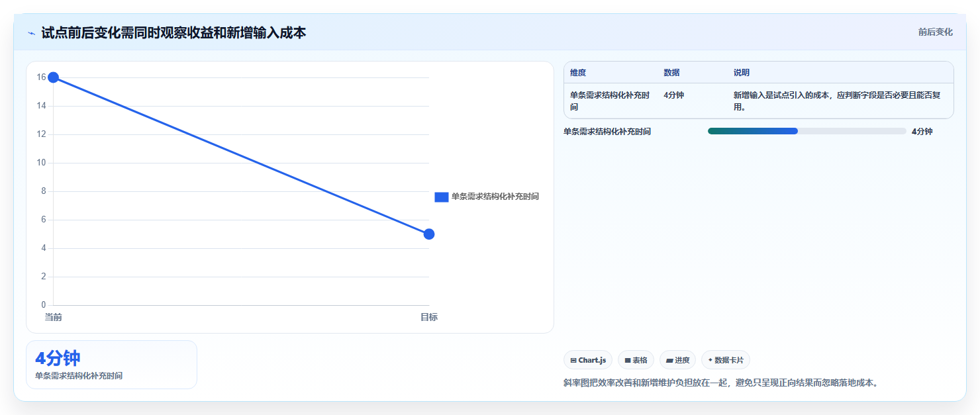Screen dimensions: 980x415
Task: Click the large 4分钟 data card value
Action: coord(58,358)
